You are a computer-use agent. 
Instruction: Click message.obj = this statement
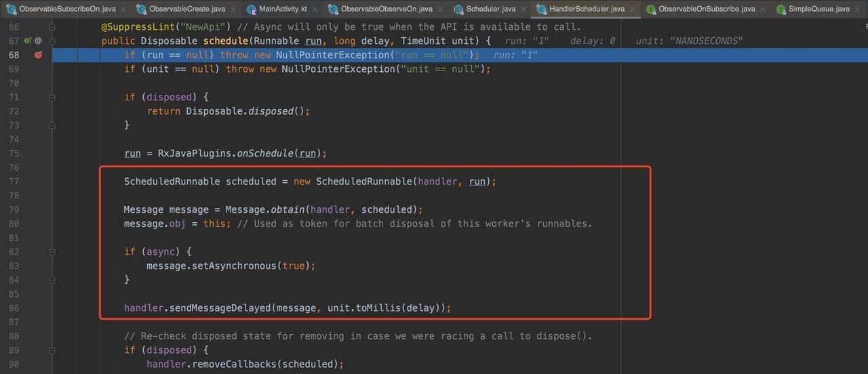[x=177, y=224]
